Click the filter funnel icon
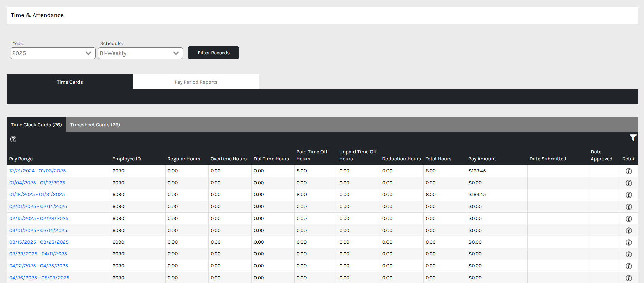This screenshot has width=644, height=283. tap(633, 138)
